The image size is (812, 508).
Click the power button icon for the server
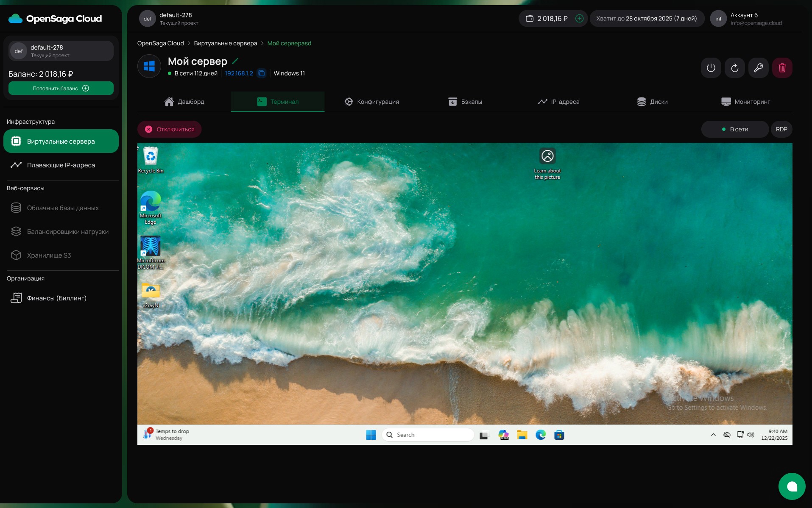711,68
